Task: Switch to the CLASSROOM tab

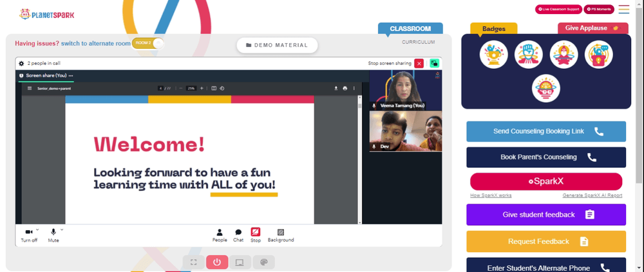Action: pyautogui.click(x=410, y=29)
